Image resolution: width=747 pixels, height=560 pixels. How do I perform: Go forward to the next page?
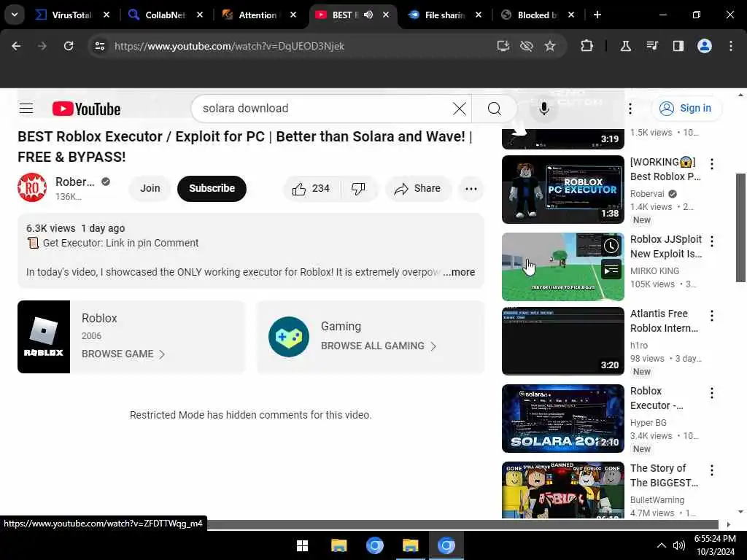pos(42,46)
